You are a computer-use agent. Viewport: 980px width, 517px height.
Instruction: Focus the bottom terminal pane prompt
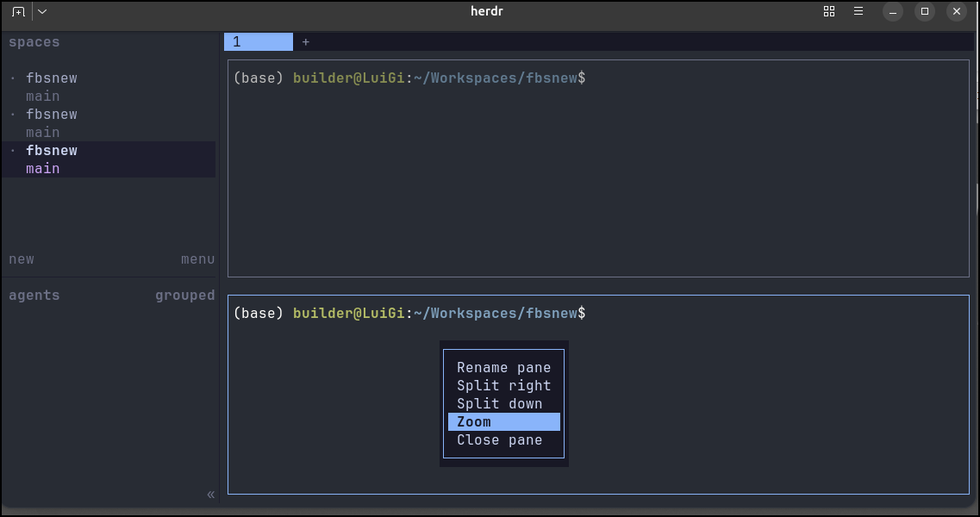[409, 313]
